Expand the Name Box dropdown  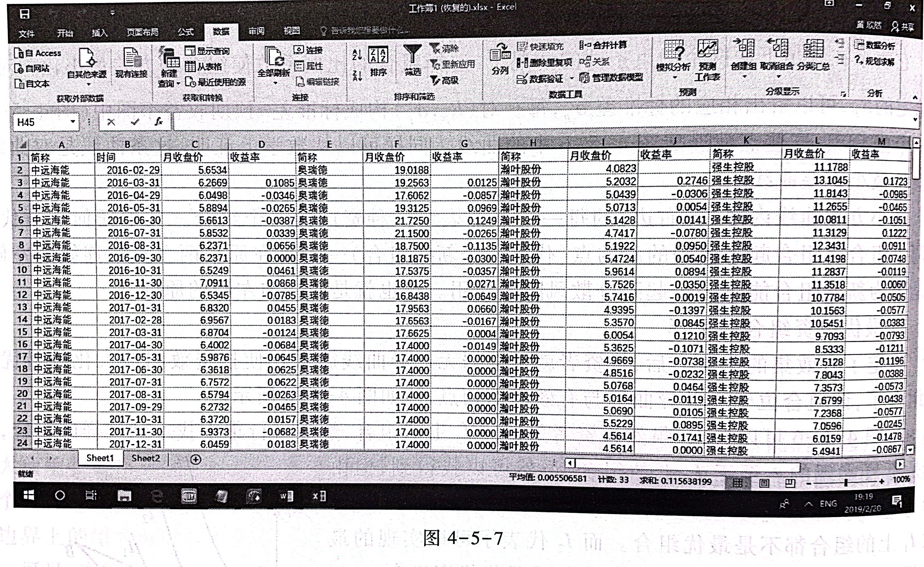click(x=72, y=122)
